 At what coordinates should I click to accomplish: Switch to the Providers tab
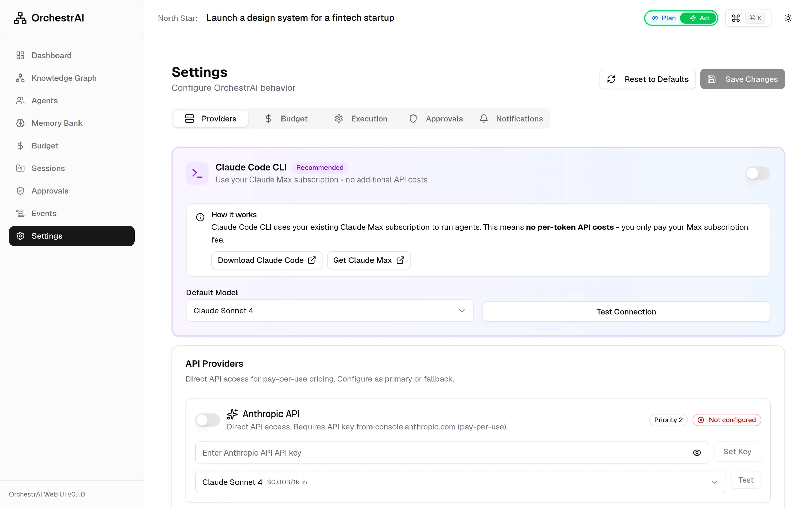point(210,119)
